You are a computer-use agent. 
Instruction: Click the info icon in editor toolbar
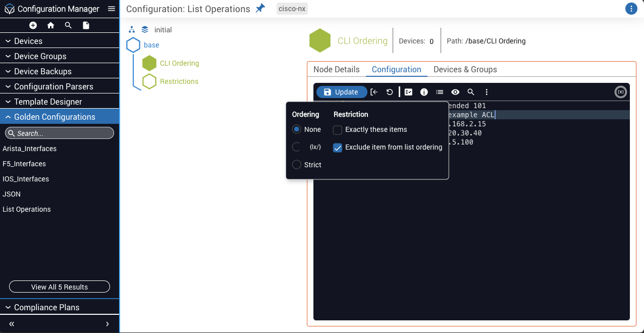click(424, 92)
